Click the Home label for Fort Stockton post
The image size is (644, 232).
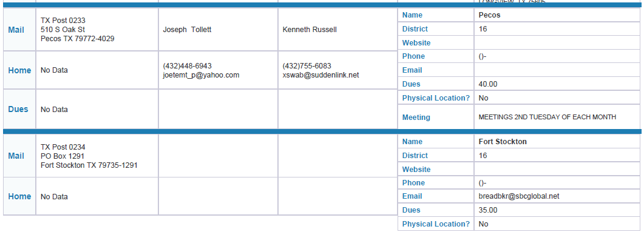click(19, 196)
